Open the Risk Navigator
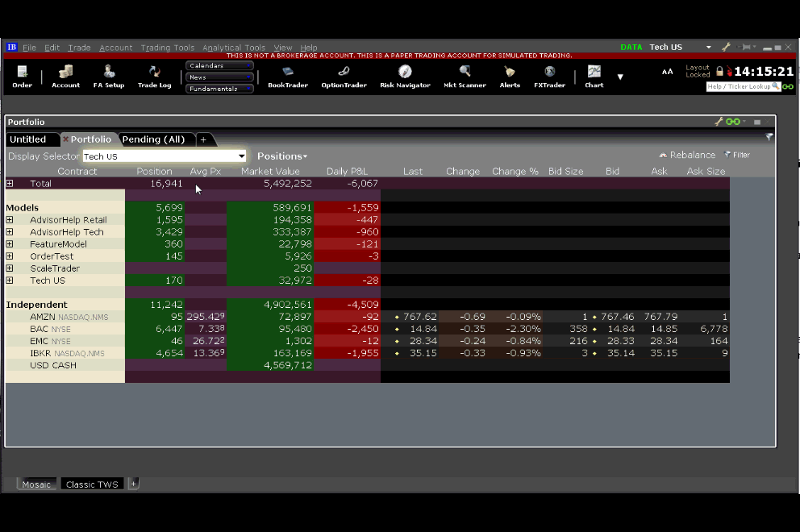Viewport: 800px width, 532px height. pos(405,75)
